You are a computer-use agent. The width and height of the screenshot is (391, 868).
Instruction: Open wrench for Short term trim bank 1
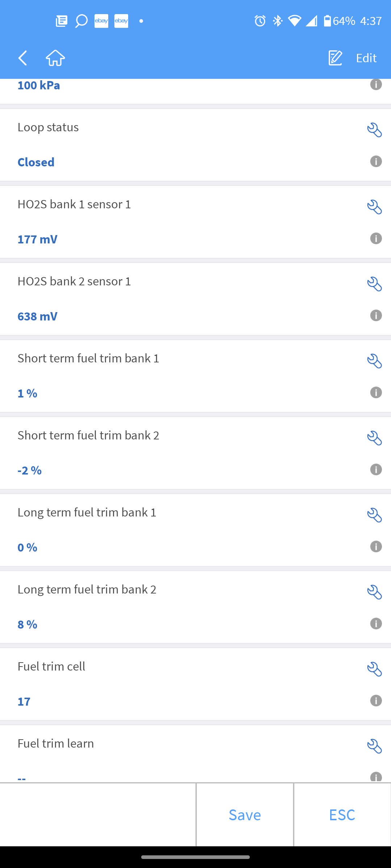(374, 361)
